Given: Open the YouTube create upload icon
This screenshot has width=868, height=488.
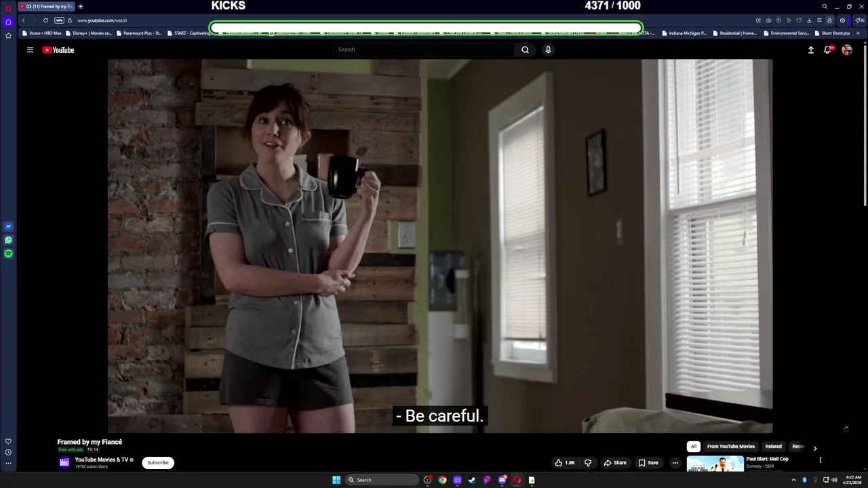Looking at the screenshot, I should (x=810, y=49).
